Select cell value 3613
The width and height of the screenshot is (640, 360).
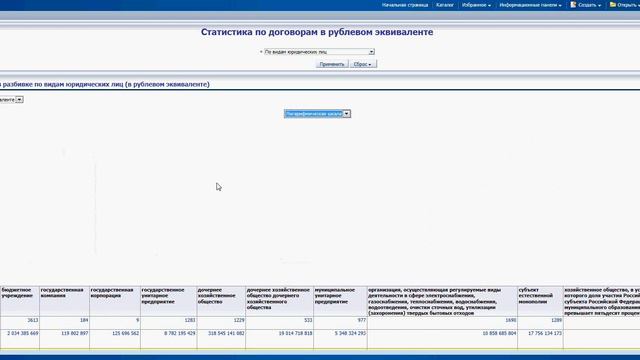click(x=33, y=320)
